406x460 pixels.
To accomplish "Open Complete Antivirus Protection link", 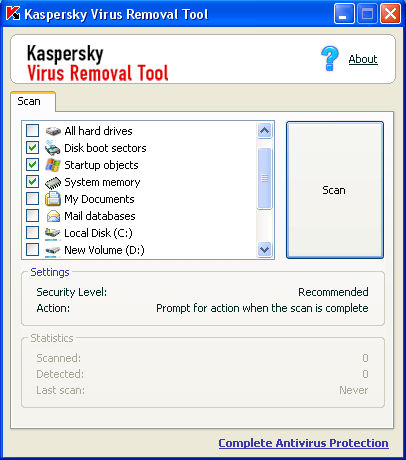I will 303,443.
